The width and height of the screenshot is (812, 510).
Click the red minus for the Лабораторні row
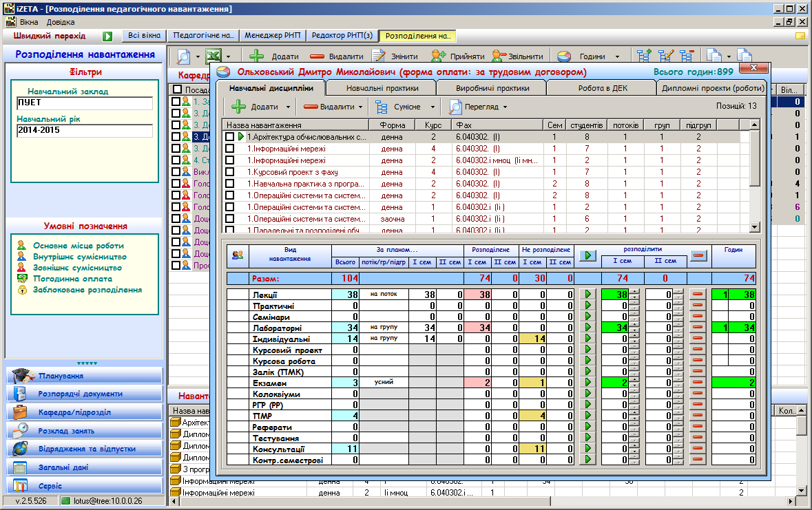click(698, 327)
